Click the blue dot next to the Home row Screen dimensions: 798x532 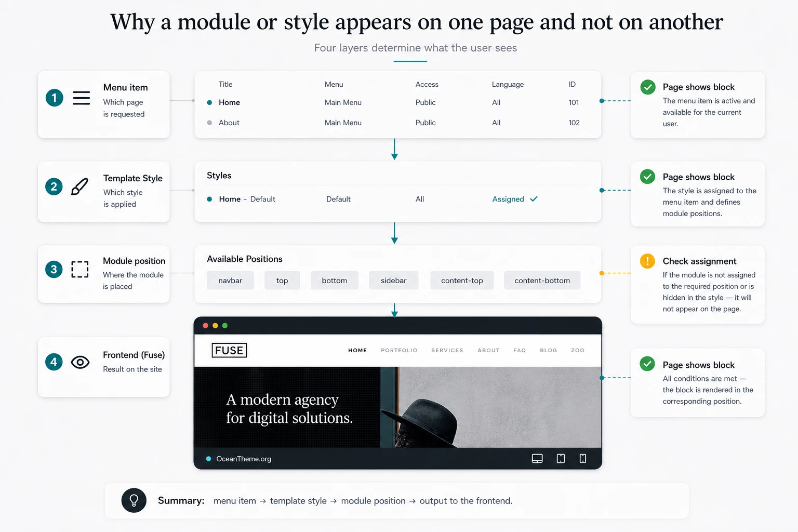209,102
